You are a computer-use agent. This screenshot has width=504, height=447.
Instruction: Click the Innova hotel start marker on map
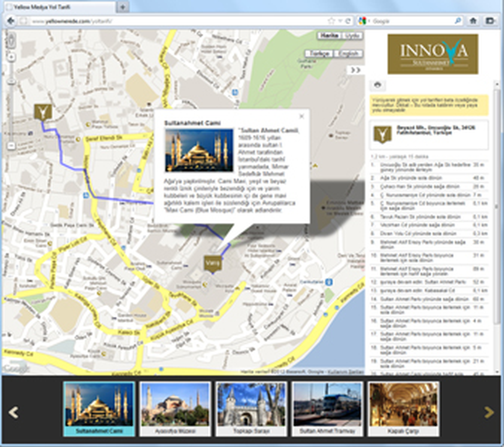pos(42,112)
